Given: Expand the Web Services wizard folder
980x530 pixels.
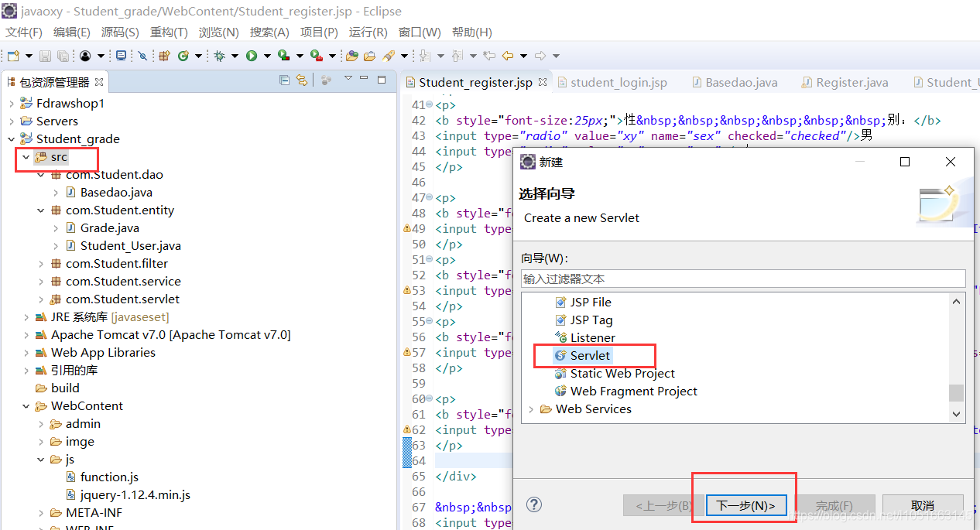Looking at the screenshot, I should (531, 409).
